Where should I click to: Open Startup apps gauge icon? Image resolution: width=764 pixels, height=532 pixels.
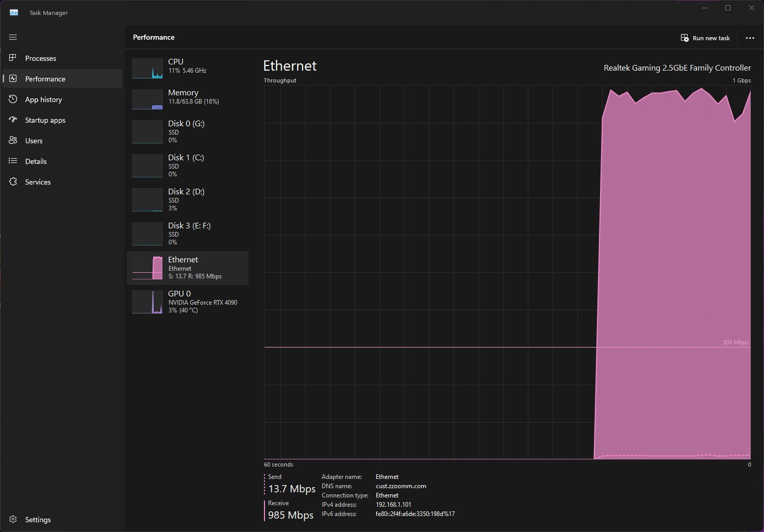tap(13, 120)
